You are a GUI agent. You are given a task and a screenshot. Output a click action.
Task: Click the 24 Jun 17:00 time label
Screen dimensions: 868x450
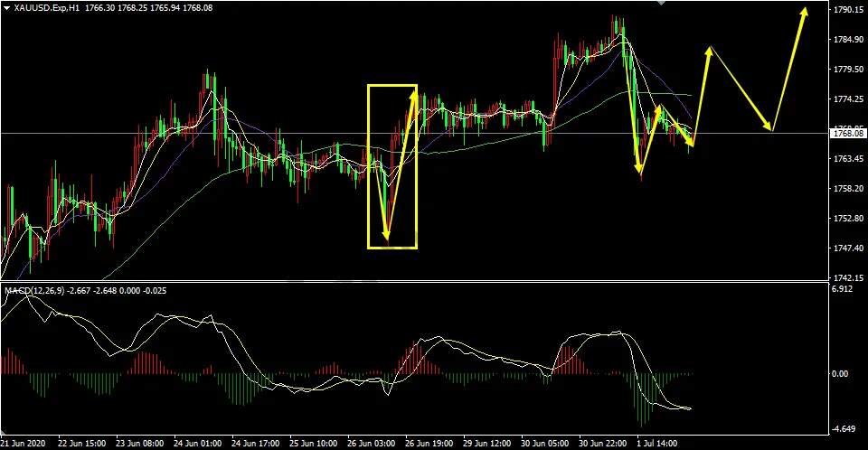tap(255, 444)
